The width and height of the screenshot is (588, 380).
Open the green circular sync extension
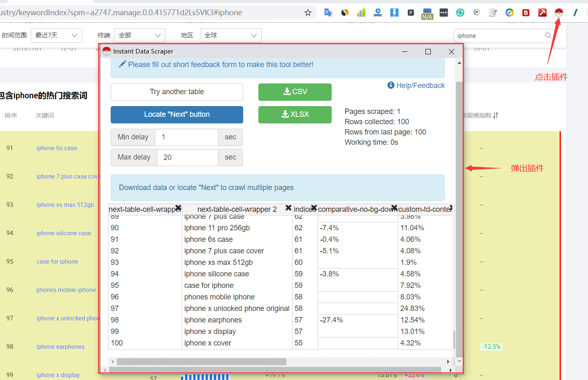(460, 13)
